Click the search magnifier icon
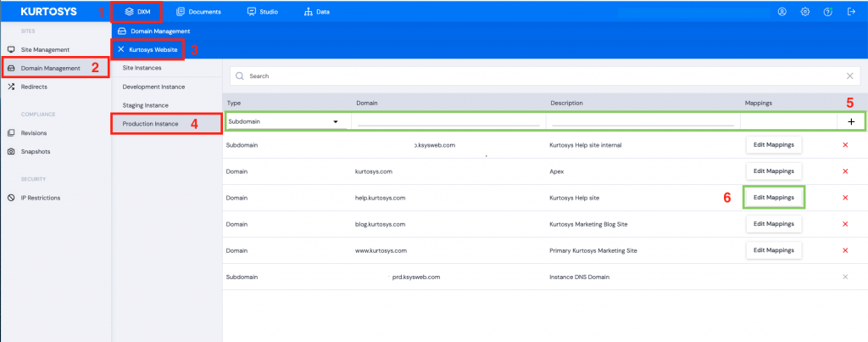 tap(240, 76)
